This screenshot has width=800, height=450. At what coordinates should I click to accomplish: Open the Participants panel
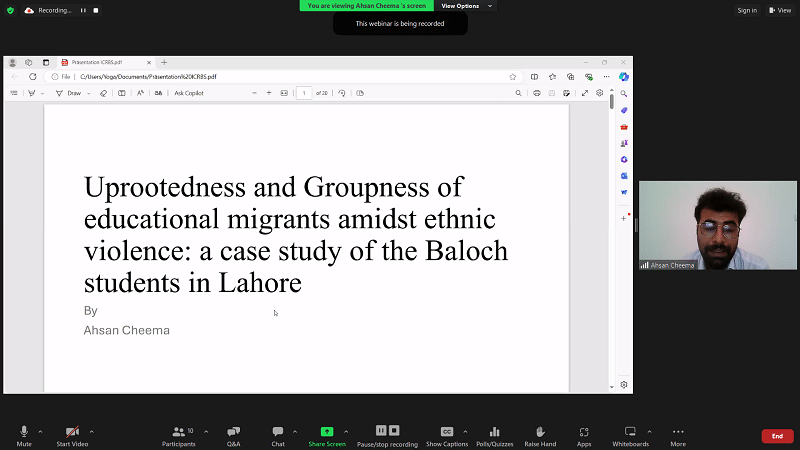[179, 432]
